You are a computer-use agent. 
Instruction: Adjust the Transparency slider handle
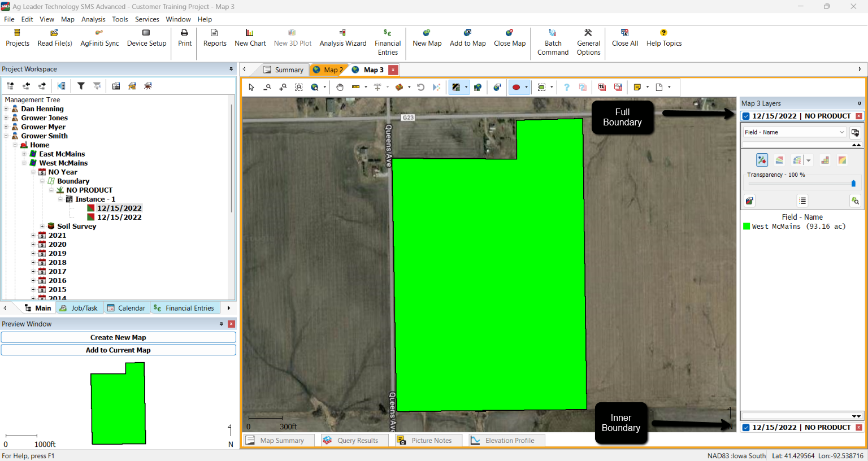853,183
